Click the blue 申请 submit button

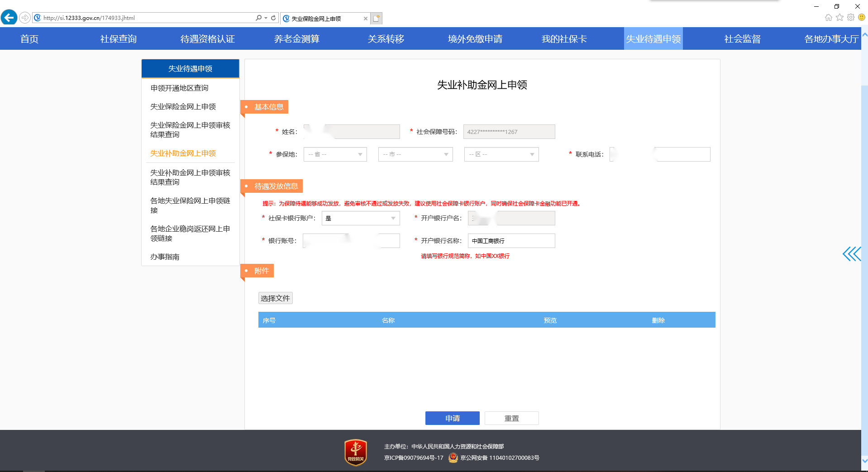click(452, 418)
